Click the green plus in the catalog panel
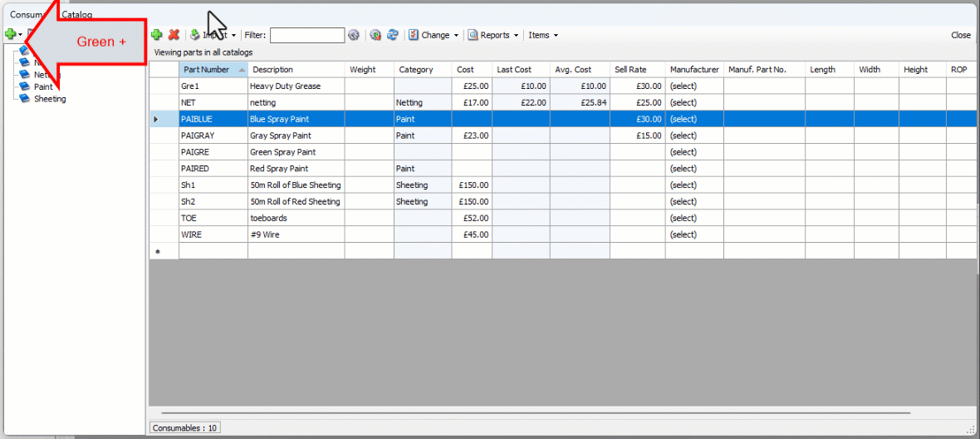The width and height of the screenshot is (980, 439). [x=10, y=34]
